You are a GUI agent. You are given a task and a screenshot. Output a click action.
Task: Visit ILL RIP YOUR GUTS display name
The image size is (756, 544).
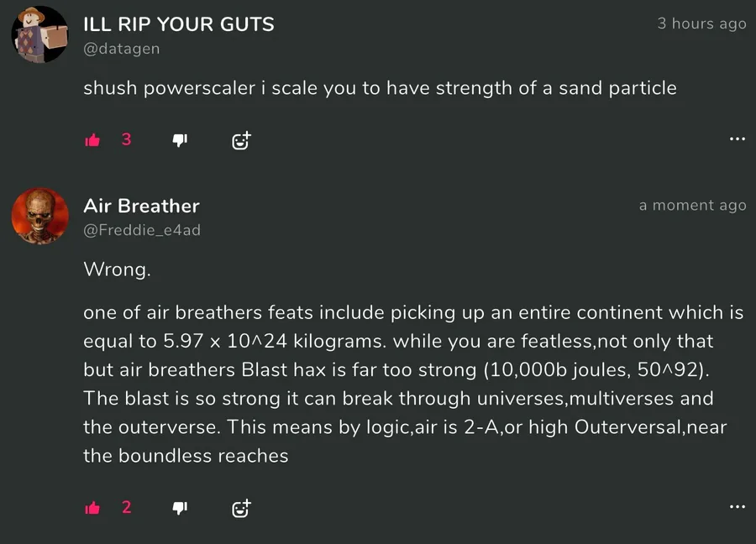[179, 24]
